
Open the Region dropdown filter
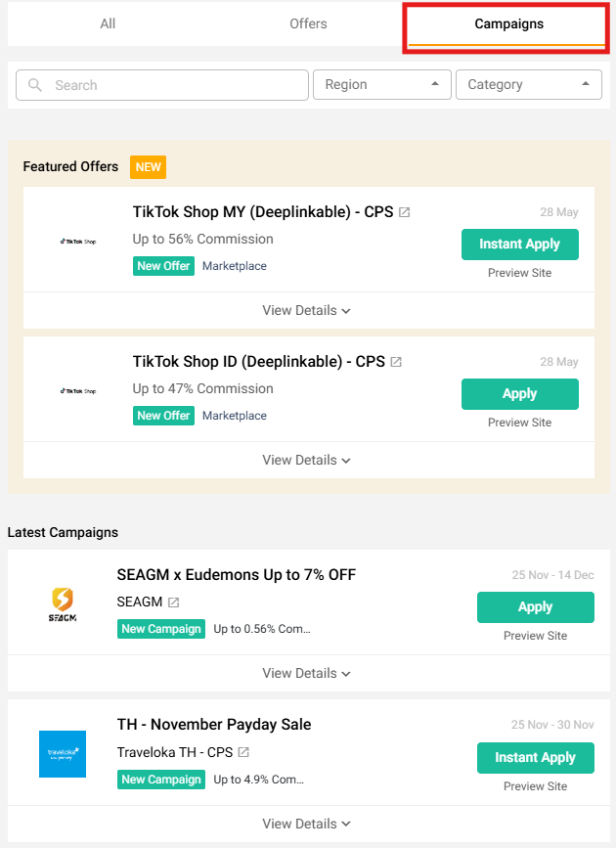pyautogui.click(x=381, y=85)
